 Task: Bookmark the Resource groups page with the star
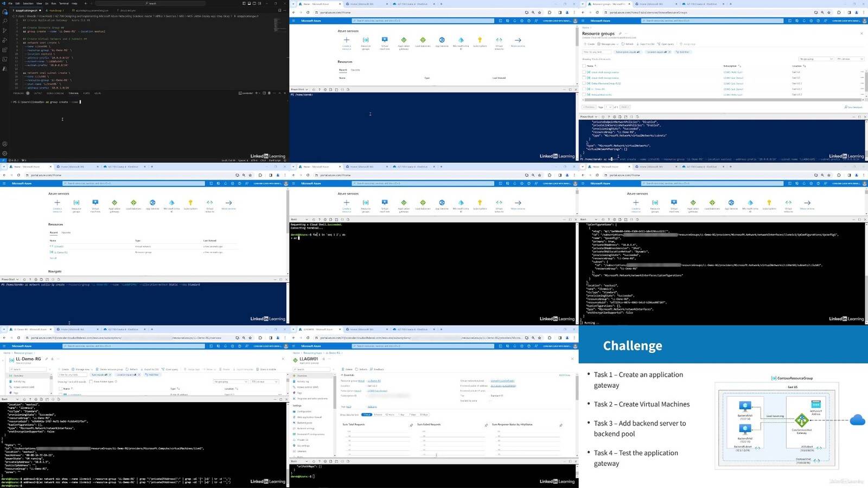pos(829,12)
